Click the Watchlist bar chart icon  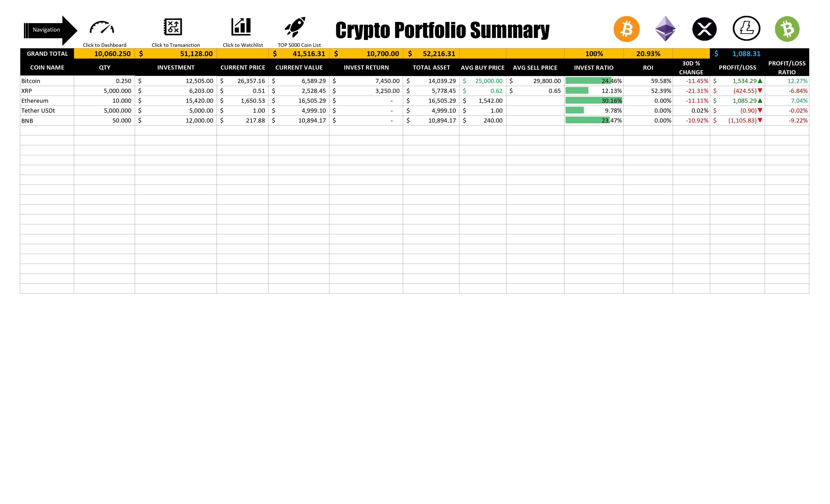(241, 27)
